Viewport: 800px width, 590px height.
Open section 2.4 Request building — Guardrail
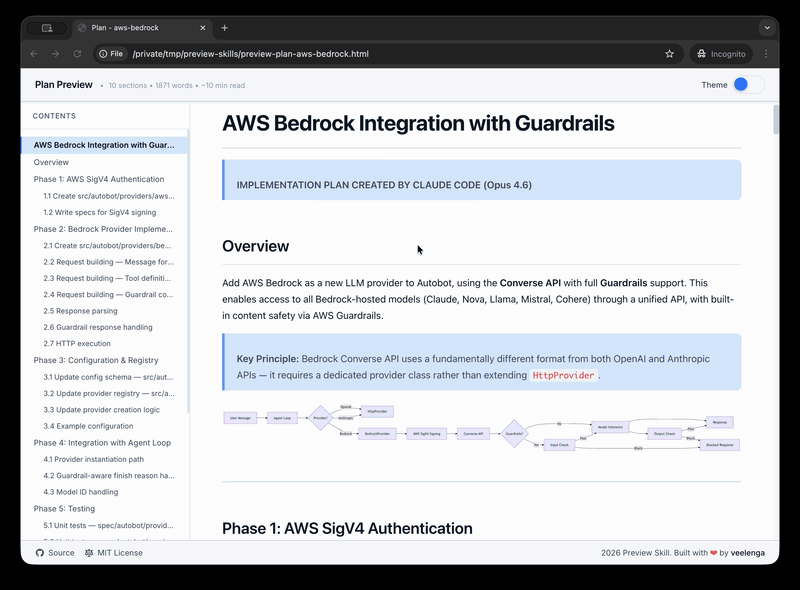click(108, 294)
